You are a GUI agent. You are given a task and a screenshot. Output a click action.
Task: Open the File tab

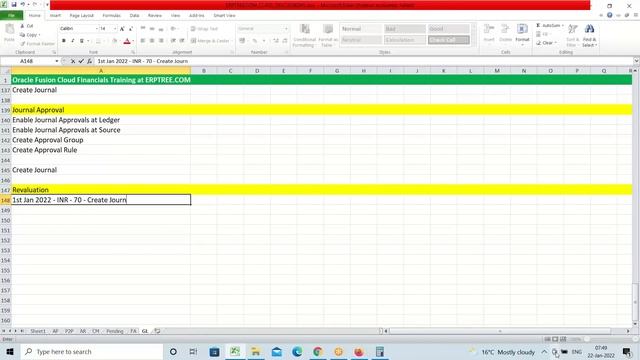click(x=11, y=16)
